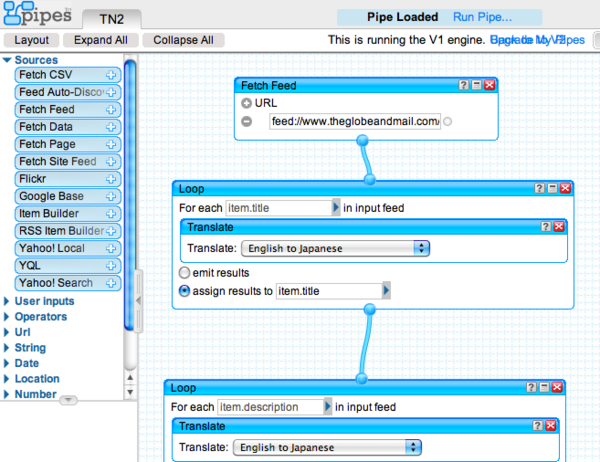The width and height of the screenshot is (600, 462).
Task: Open assign results to item.title arrow
Action: point(386,291)
